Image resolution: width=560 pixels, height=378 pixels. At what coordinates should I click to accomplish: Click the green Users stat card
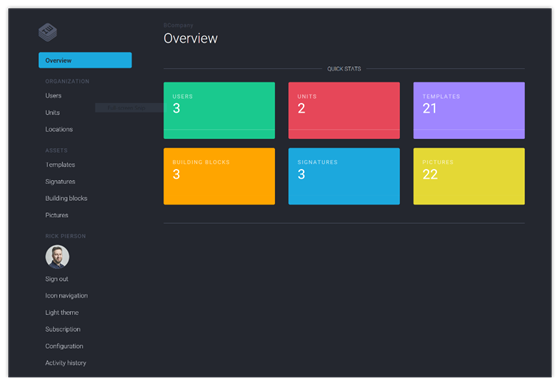[x=219, y=110]
